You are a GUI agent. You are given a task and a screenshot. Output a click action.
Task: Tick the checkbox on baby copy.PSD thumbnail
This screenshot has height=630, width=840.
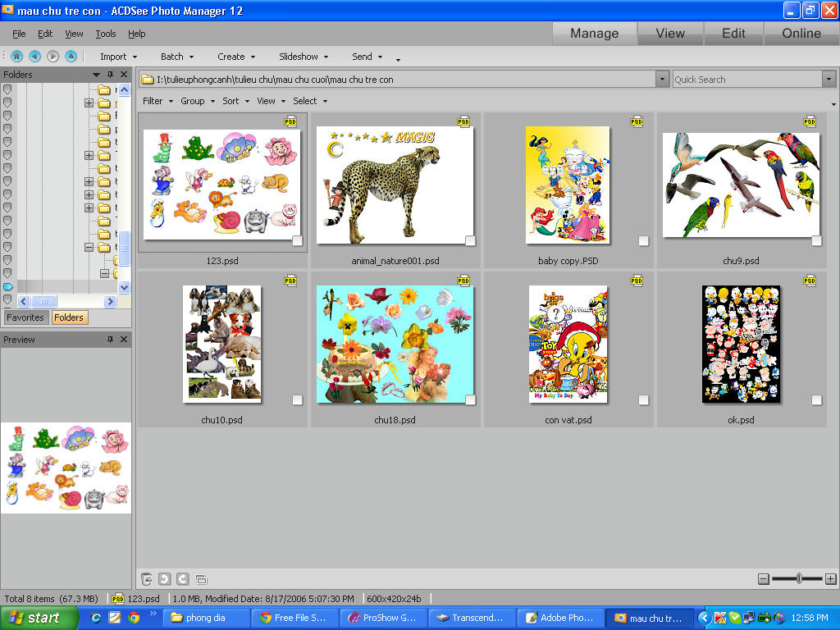coord(643,241)
